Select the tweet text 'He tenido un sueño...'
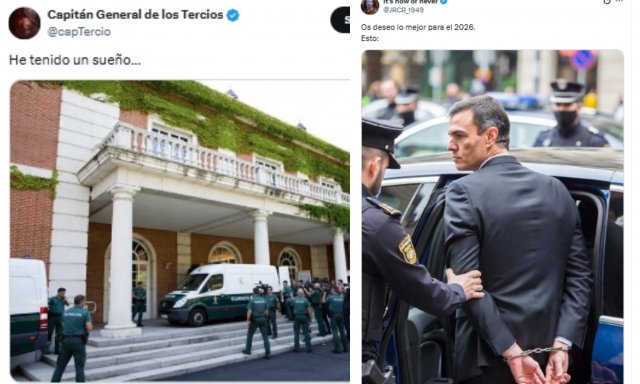 [75, 60]
